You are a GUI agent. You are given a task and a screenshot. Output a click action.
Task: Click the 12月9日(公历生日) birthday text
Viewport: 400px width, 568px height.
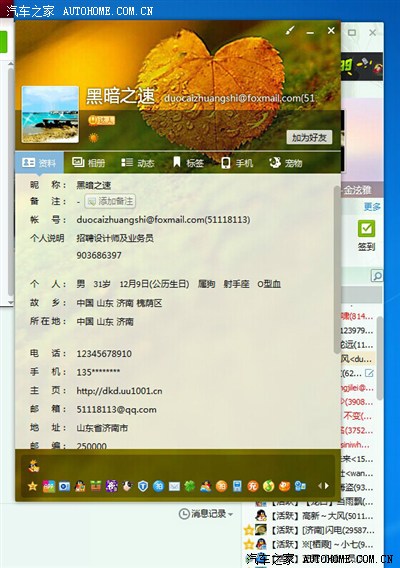tap(154, 284)
